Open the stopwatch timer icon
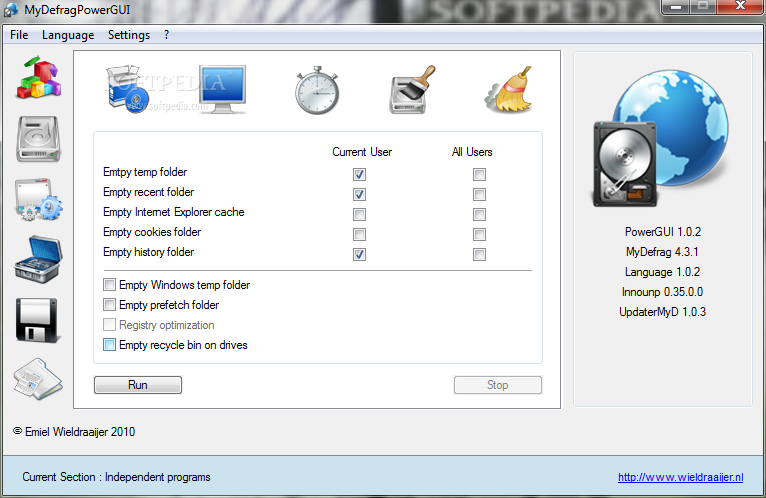This screenshot has width=766, height=498. (x=317, y=90)
